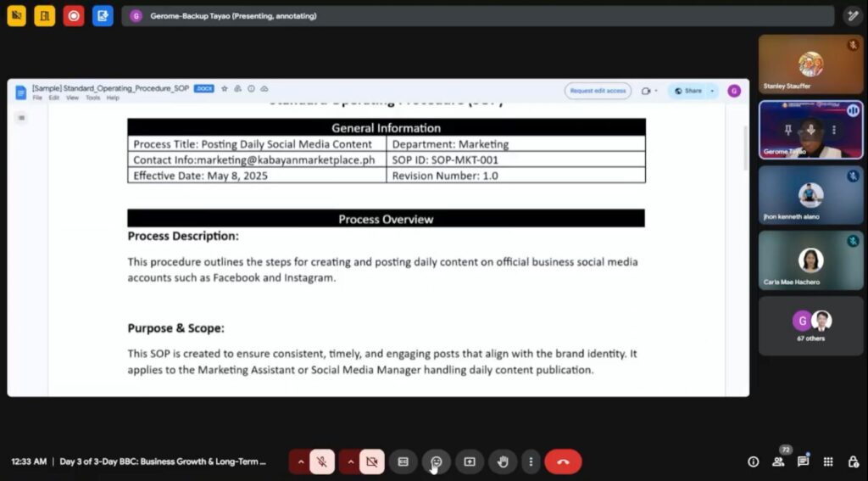
Task: Toggle closed captions
Action: coord(403,461)
